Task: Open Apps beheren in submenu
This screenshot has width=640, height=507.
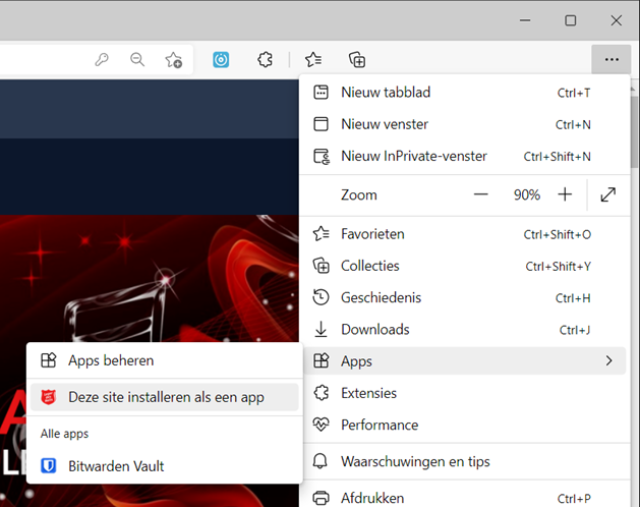Action: click(x=111, y=361)
